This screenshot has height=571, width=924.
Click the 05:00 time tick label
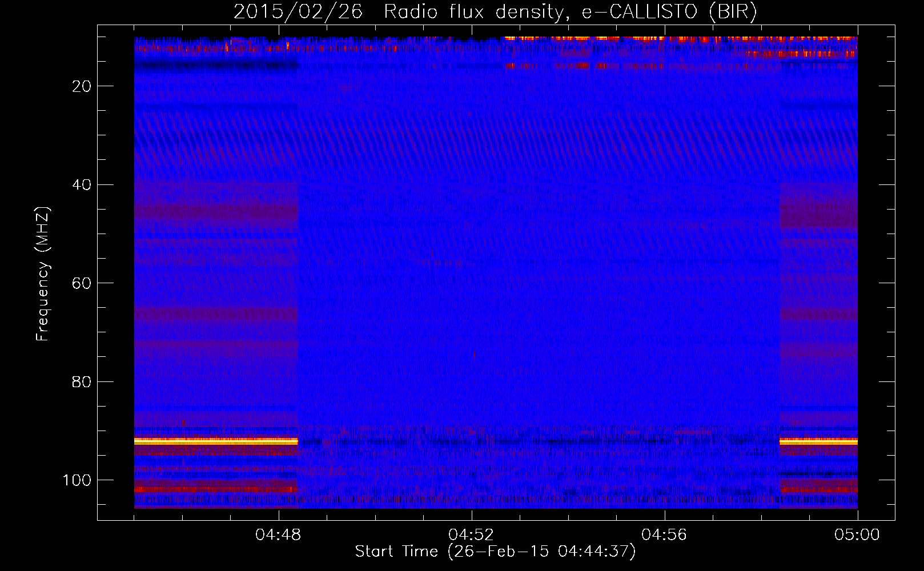coord(857,535)
